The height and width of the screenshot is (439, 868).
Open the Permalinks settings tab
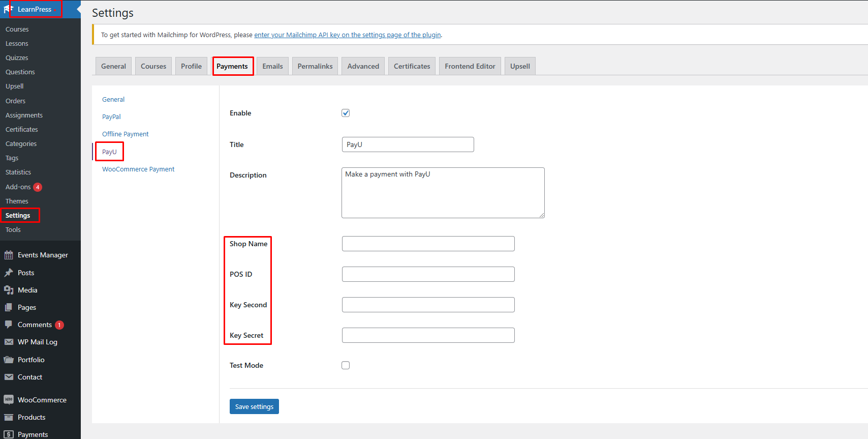pyautogui.click(x=315, y=66)
